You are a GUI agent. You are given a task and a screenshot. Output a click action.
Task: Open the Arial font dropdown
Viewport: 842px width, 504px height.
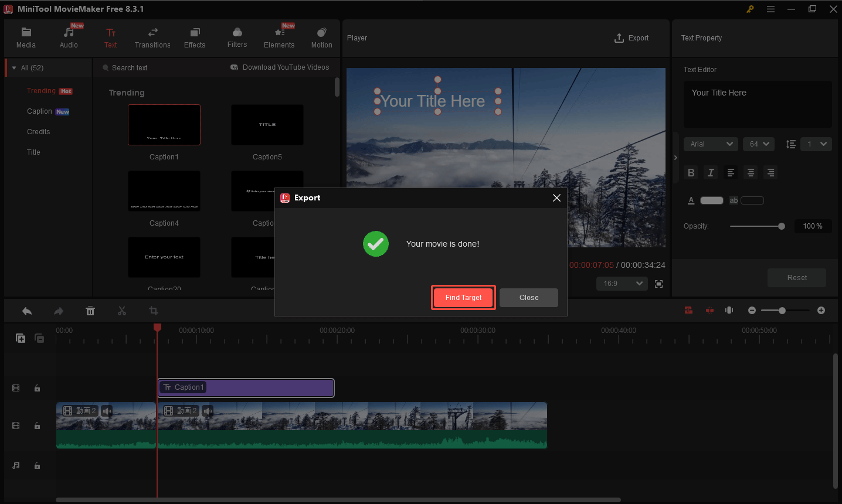point(711,144)
